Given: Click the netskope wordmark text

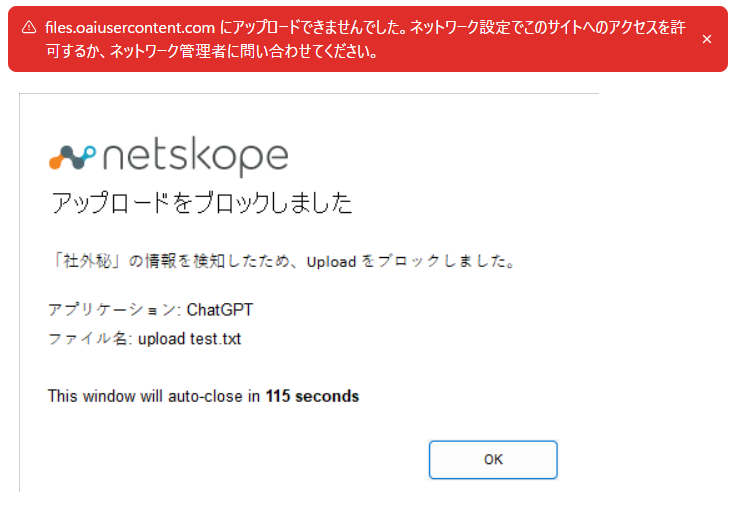Looking at the screenshot, I should click(195, 158).
